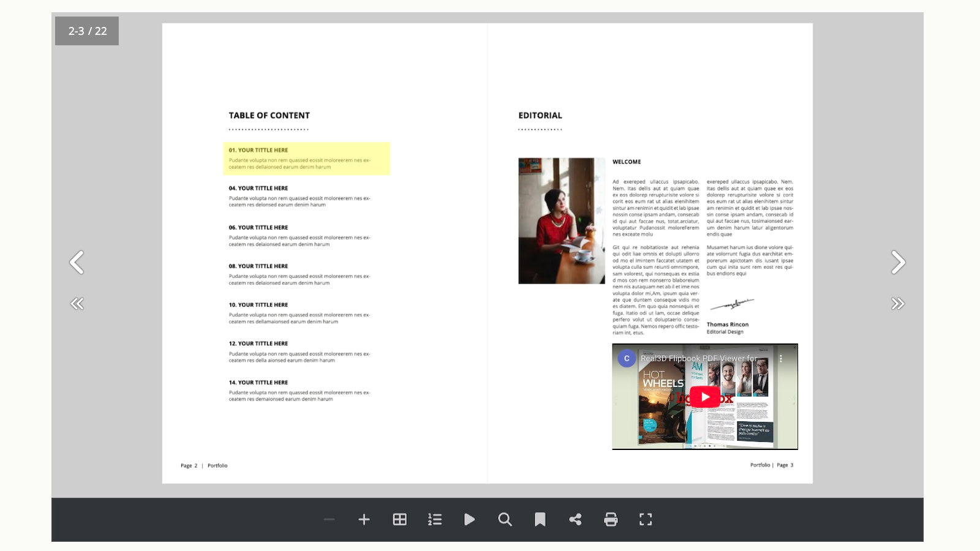The height and width of the screenshot is (551, 980).
Task: Print the flipbook
Action: coord(611,519)
